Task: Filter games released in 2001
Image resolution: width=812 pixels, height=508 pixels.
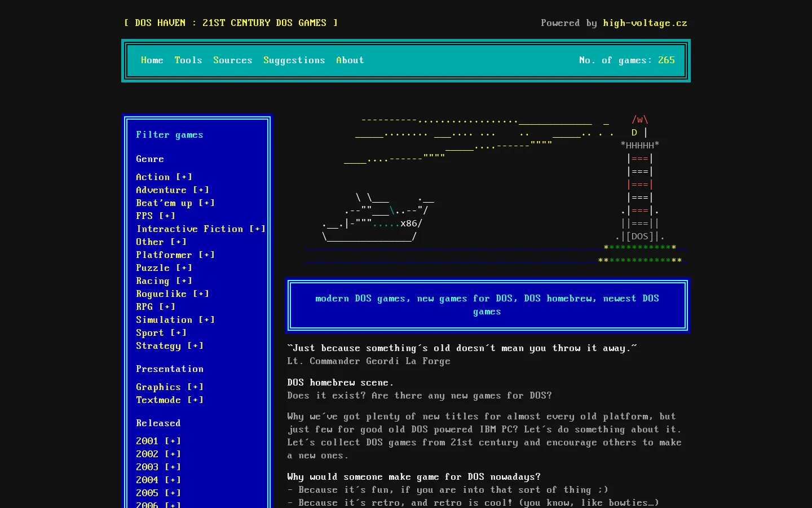Action: point(158,441)
